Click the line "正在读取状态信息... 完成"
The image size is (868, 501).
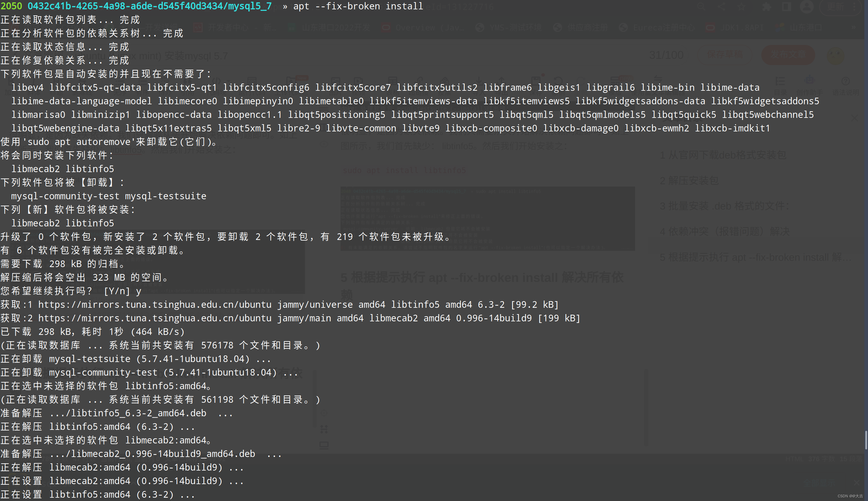pos(65,47)
